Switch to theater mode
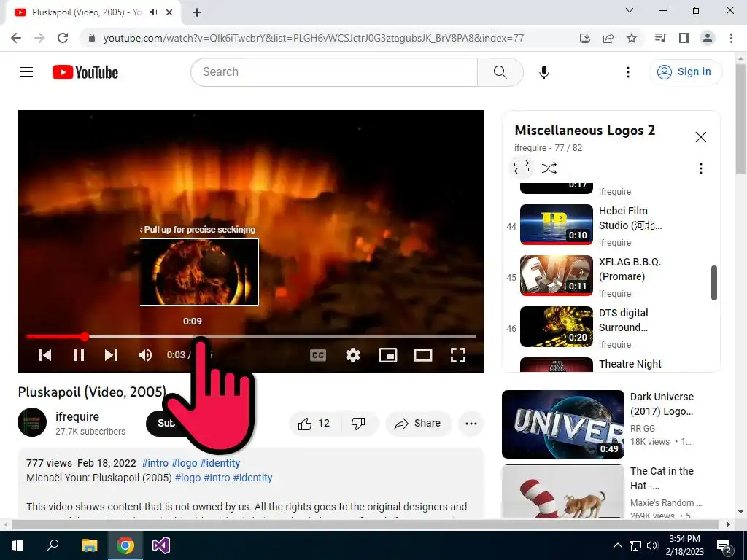The image size is (747, 560). 422,355
